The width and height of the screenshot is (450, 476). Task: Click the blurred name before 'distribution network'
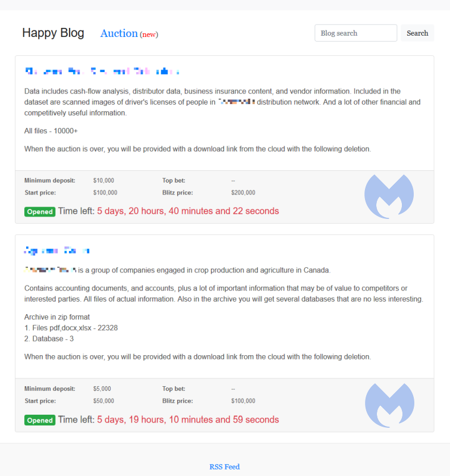pyautogui.click(x=236, y=102)
